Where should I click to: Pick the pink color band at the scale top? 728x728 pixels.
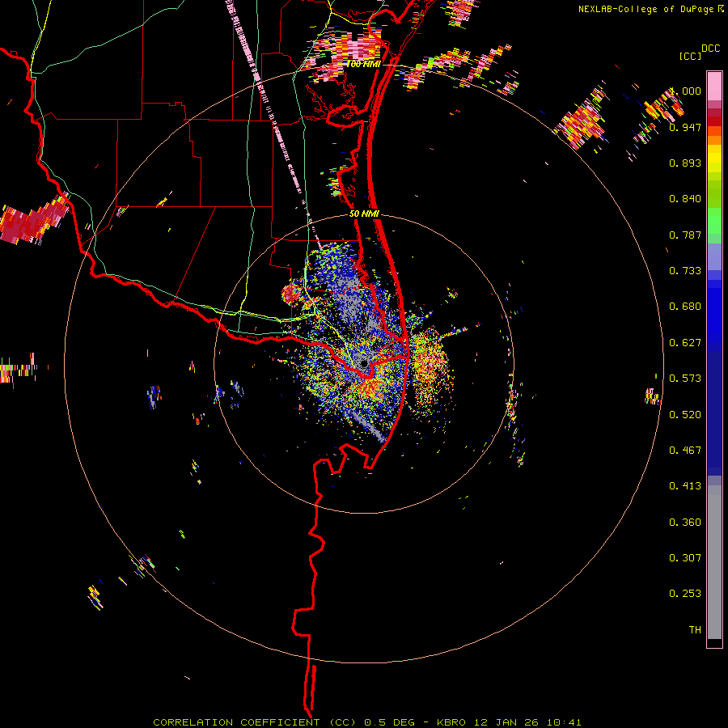pos(714,87)
